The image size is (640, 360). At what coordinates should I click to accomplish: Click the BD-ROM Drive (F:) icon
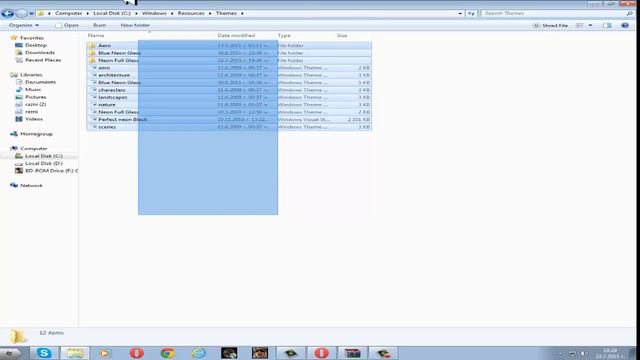(19, 171)
